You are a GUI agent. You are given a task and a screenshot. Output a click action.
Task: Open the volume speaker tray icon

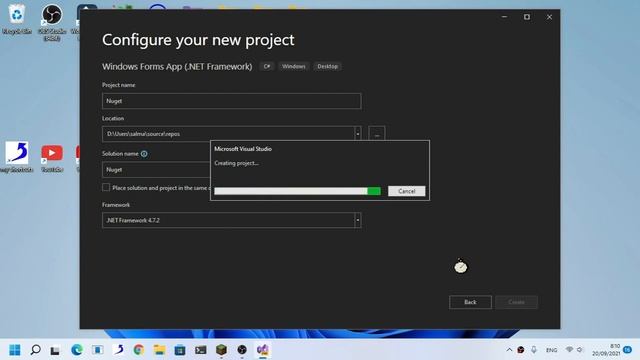point(580,350)
